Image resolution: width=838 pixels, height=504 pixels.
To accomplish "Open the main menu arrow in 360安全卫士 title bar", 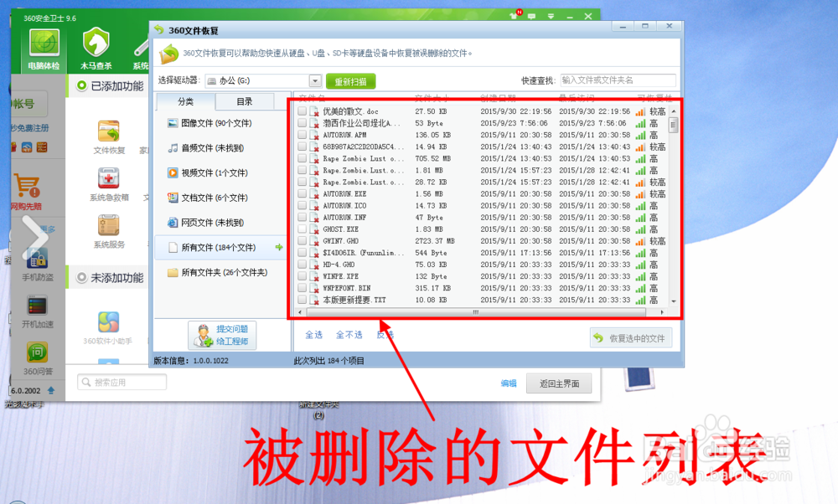I will pyautogui.click(x=551, y=17).
